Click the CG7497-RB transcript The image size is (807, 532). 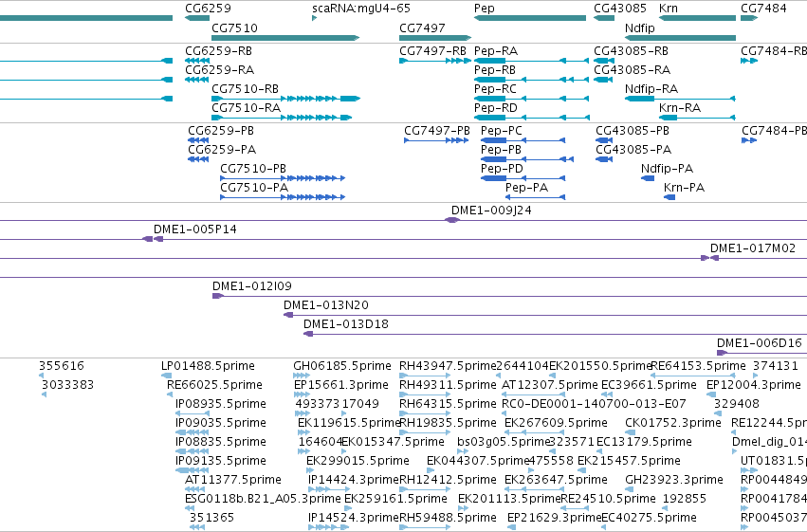(435, 61)
